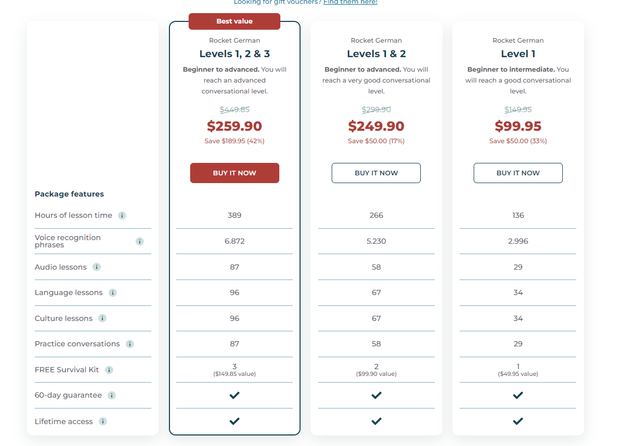This screenshot has height=446, width=640.
Task: Click the Levels 1, 2 & 3 package title
Action: (x=234, y=53)
